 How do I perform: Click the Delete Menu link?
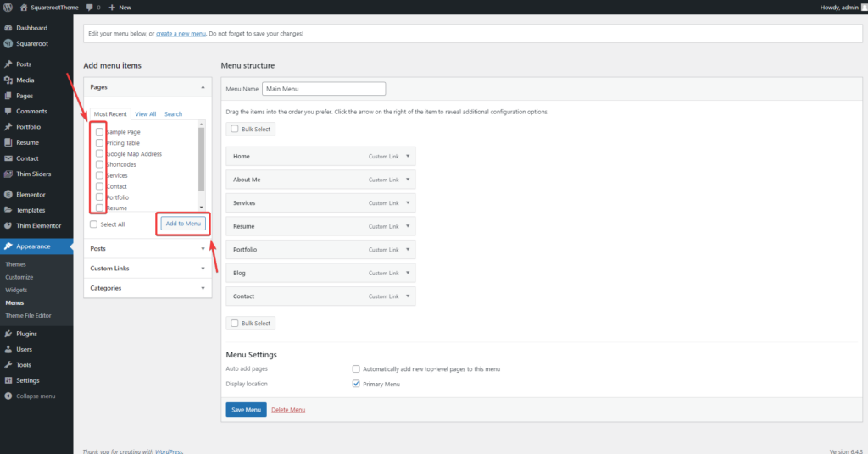click(288, 410)
